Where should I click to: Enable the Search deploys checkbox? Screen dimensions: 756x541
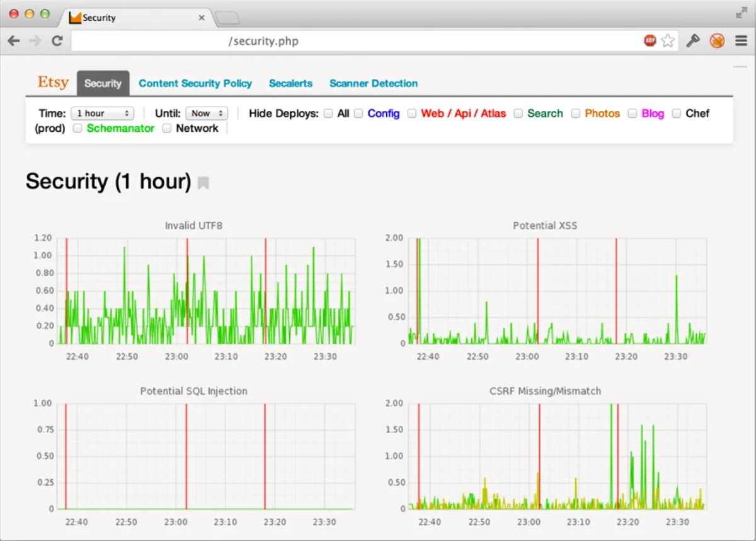coord(518,113)
